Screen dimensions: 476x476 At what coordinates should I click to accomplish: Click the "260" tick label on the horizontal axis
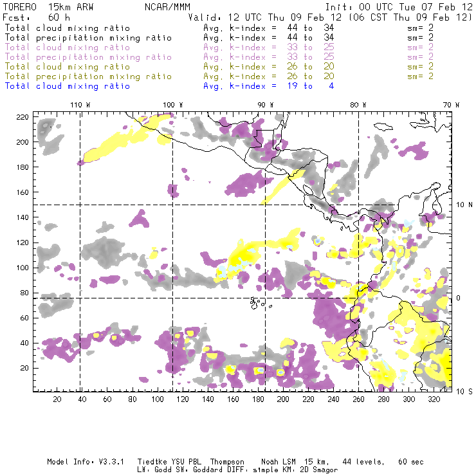tap(358, 399)
